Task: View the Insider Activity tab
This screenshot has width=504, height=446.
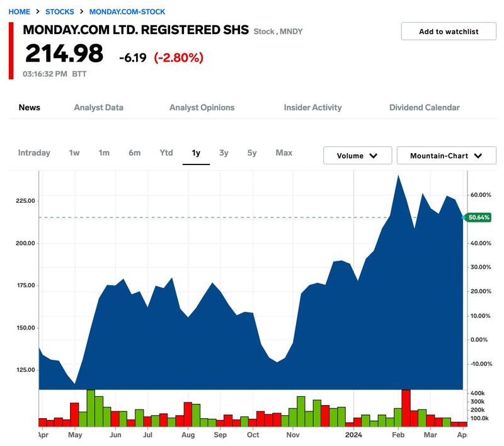Action: (x=312, y=107)
